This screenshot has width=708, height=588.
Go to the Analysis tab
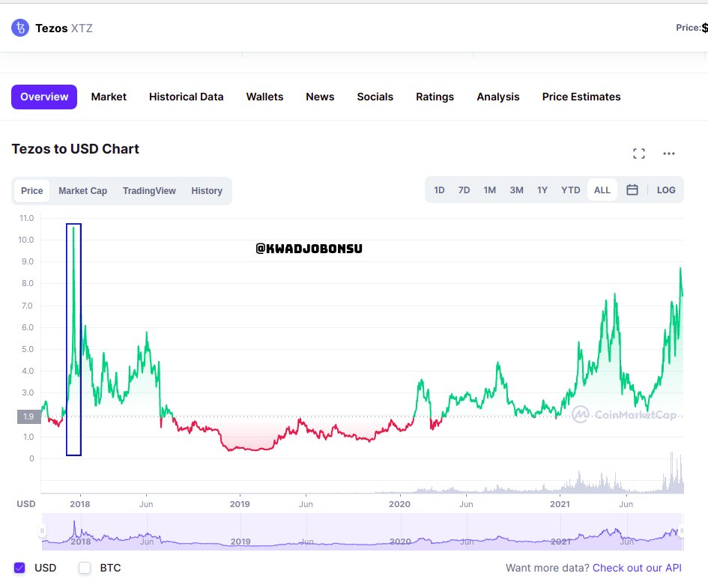coord(498,97)
